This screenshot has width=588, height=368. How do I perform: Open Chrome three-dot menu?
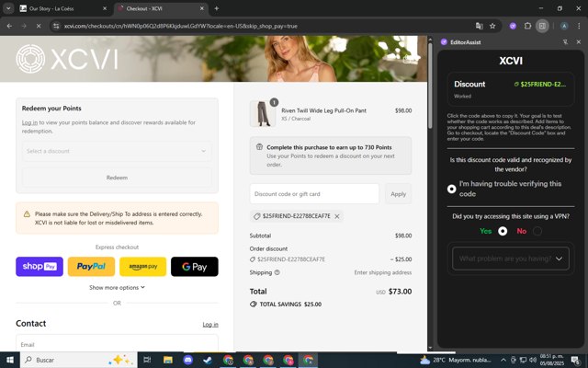pos(579,26)
